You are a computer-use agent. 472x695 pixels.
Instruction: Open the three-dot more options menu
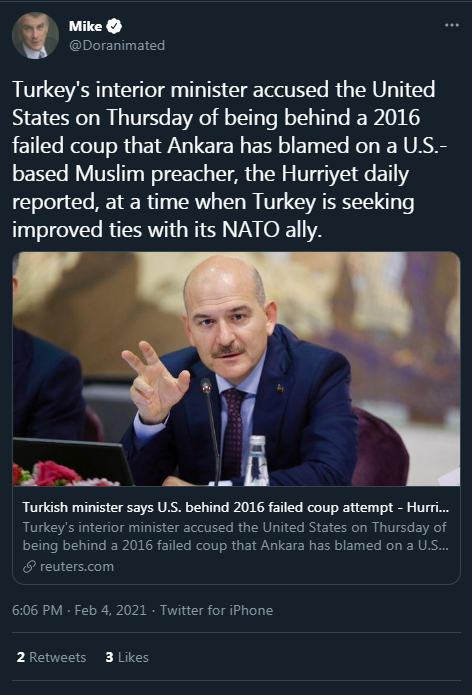pos(452,25)
